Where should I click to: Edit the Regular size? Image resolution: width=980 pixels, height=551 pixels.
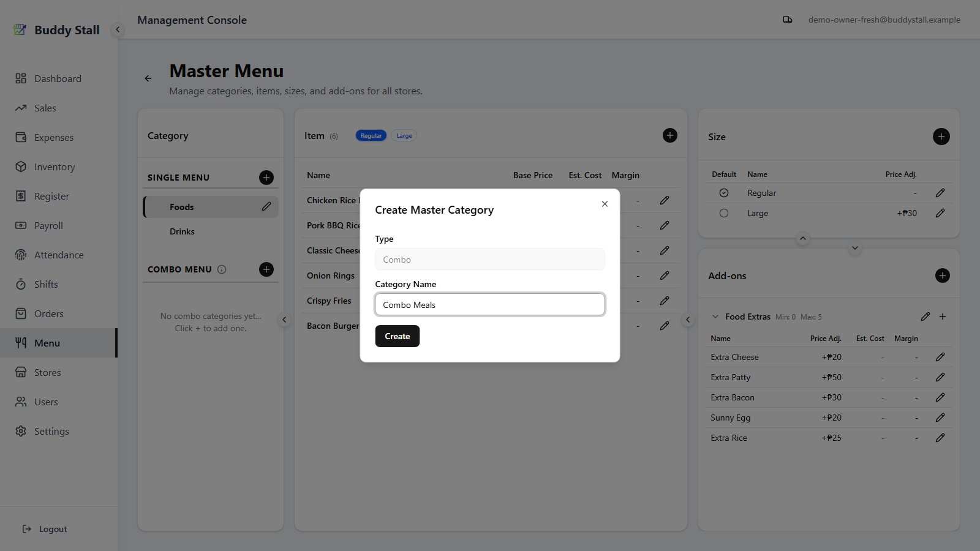[x=940, y=193]
